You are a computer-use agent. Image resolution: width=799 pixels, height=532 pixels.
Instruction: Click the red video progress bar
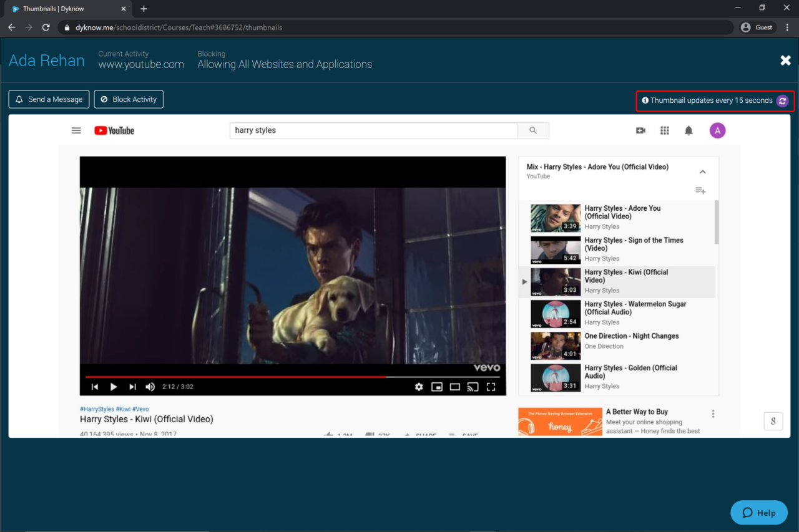click(x=250, y=377)
